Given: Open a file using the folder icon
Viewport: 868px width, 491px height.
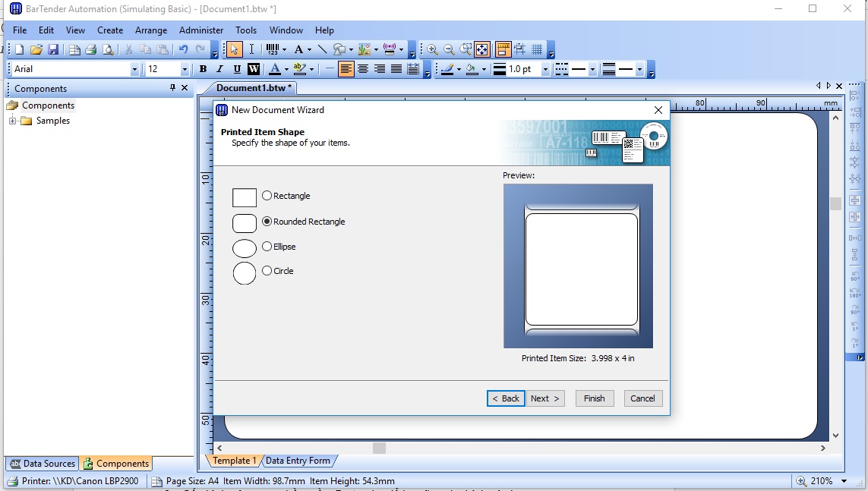Looking at the screenshot, I should 36,50.
